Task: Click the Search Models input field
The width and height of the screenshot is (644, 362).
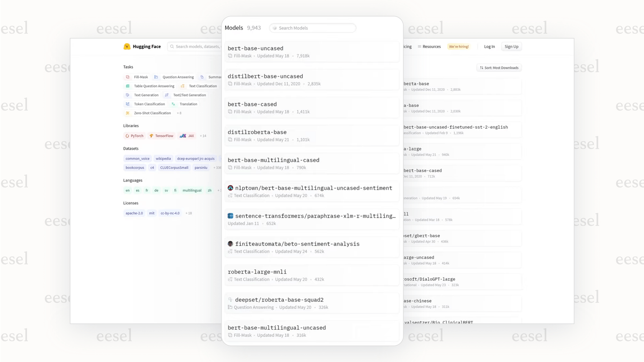Action: (x=312, y=28)
